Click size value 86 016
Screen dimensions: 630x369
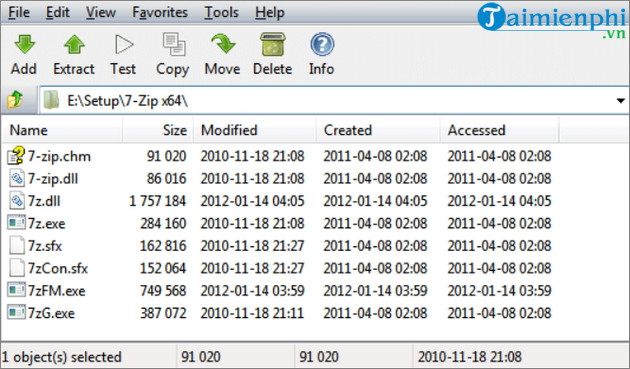click(x=166, y=178)
